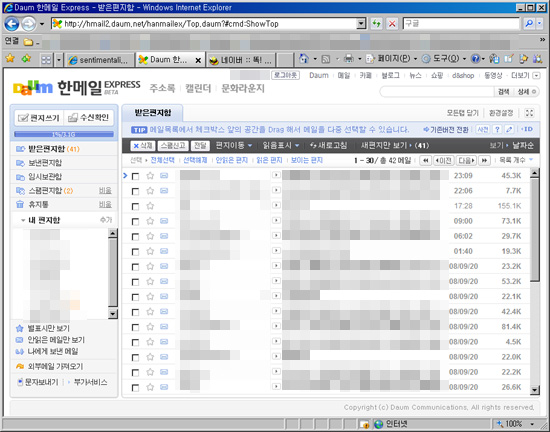Star the mail received at 22:06
The image size is (550, 432).
pyautogui.click(x=150, y=191)
